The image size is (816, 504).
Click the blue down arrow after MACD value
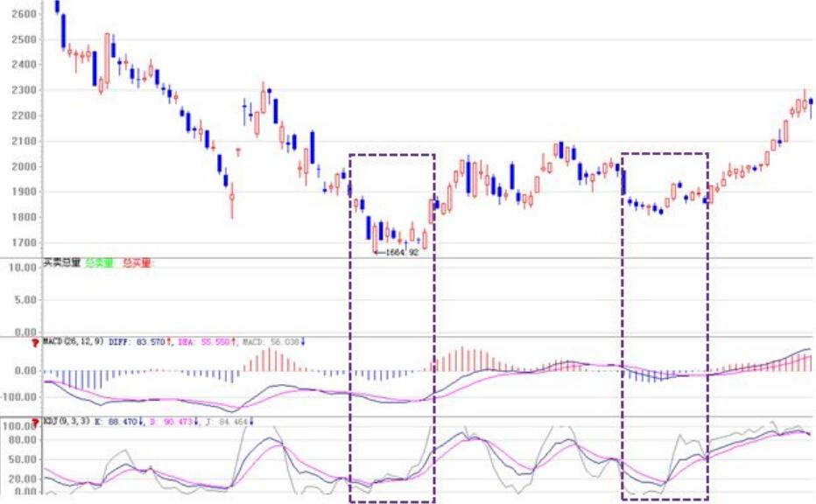[303, 341]
